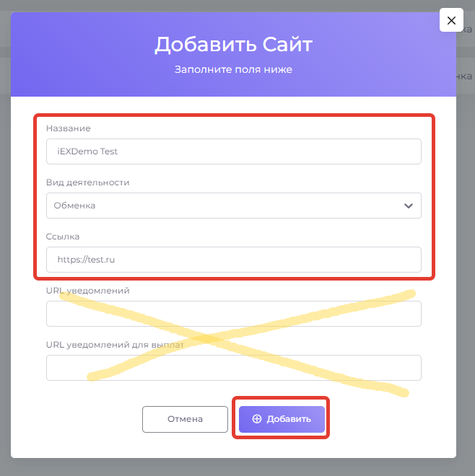
Task: Click the https://test.ru link text
Action: point(86,260)
